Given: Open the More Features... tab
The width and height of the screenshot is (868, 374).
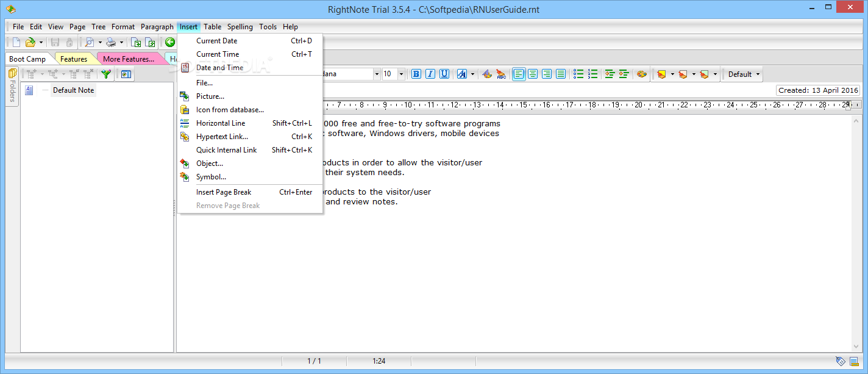Looking at the screenshot, I should click(129, 59).
